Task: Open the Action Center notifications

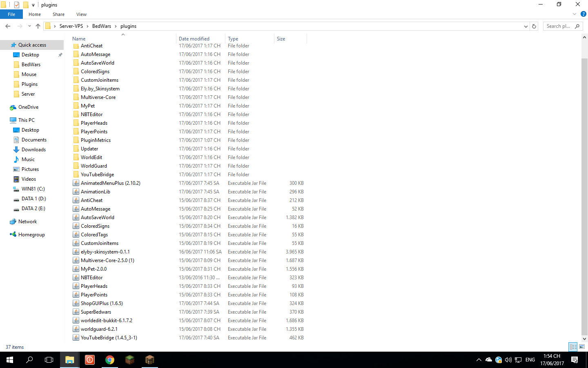Action: (575, 360)
